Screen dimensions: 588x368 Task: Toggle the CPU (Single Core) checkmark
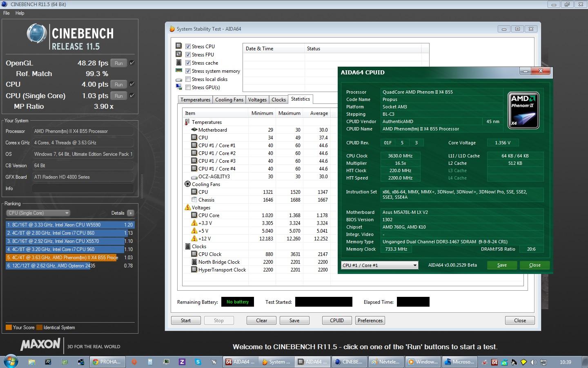[x=132, y=96]
